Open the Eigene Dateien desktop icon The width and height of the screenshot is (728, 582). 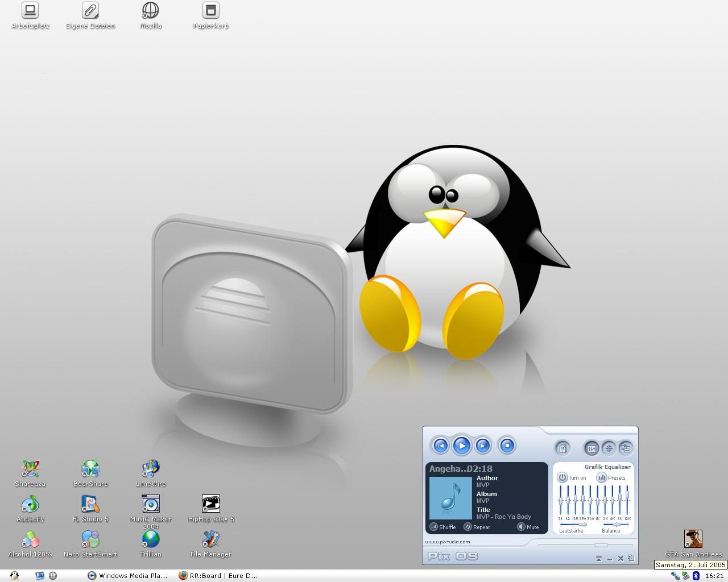click(x=90, y=16)
